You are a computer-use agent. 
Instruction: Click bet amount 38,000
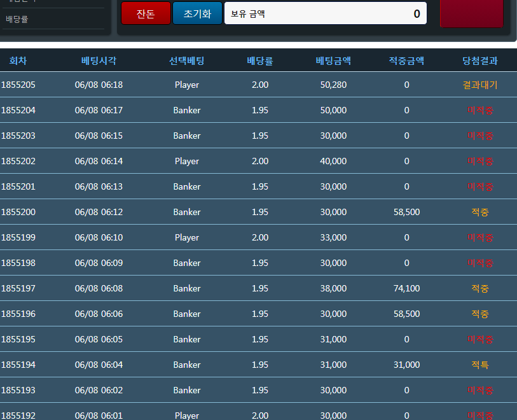pyautogui.click(x=333, y=288)
